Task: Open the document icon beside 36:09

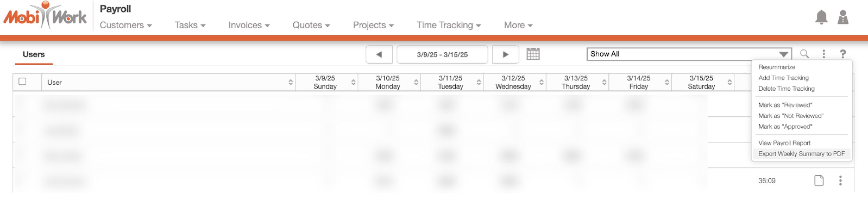Action: tap(819, 181)
